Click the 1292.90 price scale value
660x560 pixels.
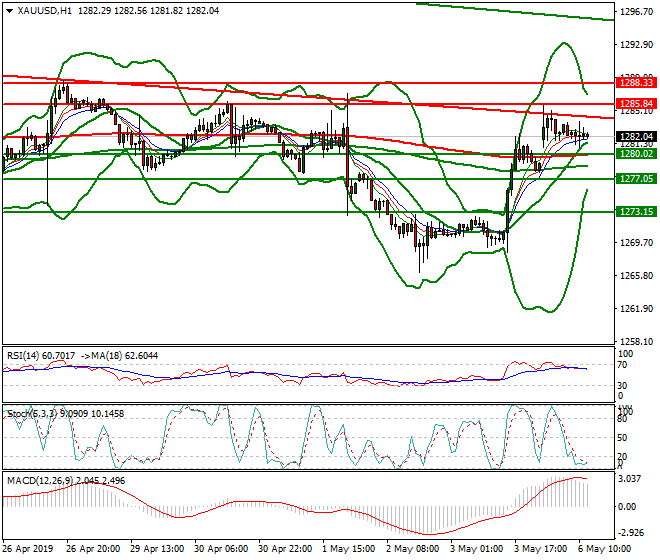(x=636, y=45)
